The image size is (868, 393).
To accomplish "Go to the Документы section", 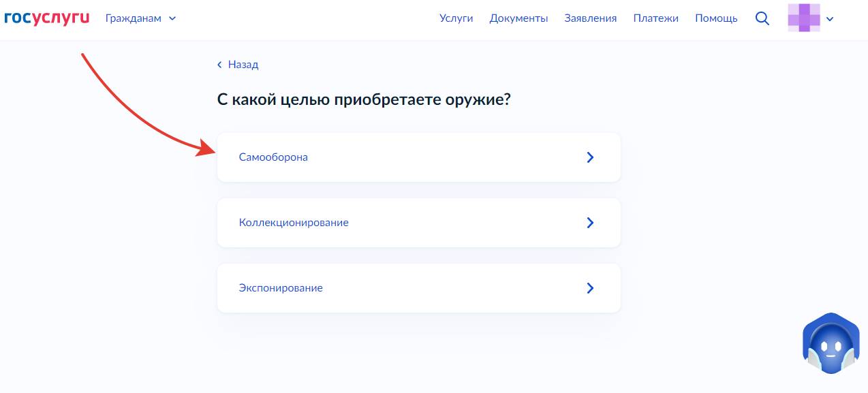I will pyautogui.click(x=518, y=18).
